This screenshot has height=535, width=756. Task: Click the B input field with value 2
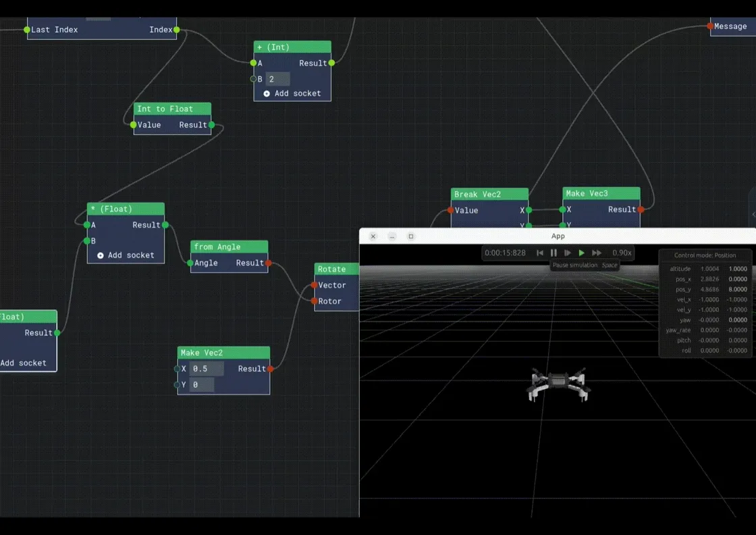pyautogui.click(x=277, y=78)
